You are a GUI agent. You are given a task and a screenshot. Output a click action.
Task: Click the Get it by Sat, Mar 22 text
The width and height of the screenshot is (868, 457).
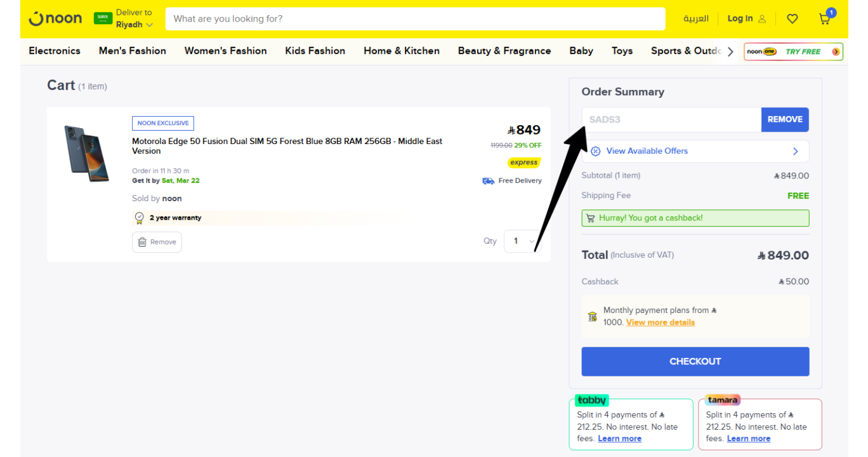tap(166, 181)
